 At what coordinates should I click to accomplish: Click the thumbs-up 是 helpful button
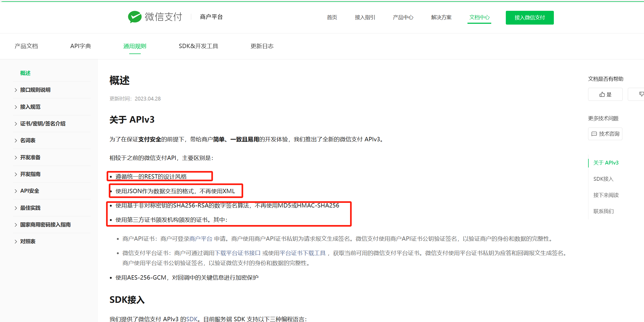605,94
